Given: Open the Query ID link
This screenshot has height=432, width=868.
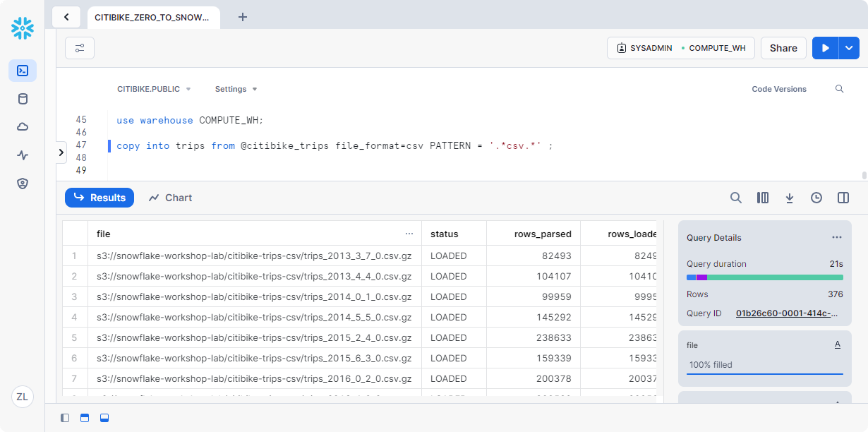Looking at the screenshot, I should pyautogui.click(x=787, y=313).
